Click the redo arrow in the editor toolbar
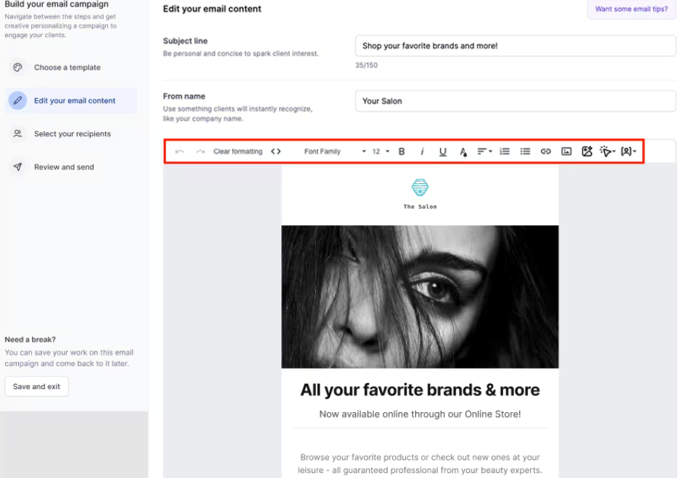The height and width of the screenshot is (478, 688). [x=200, y=151]
